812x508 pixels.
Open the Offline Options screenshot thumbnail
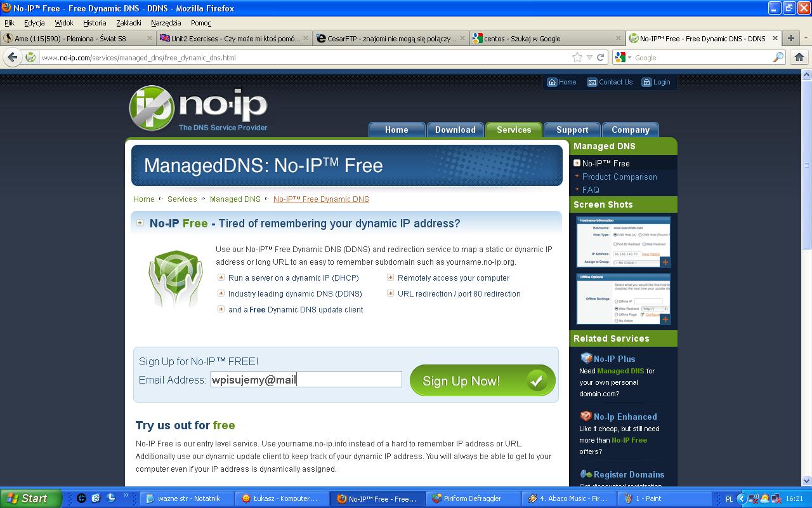[624, 299]
